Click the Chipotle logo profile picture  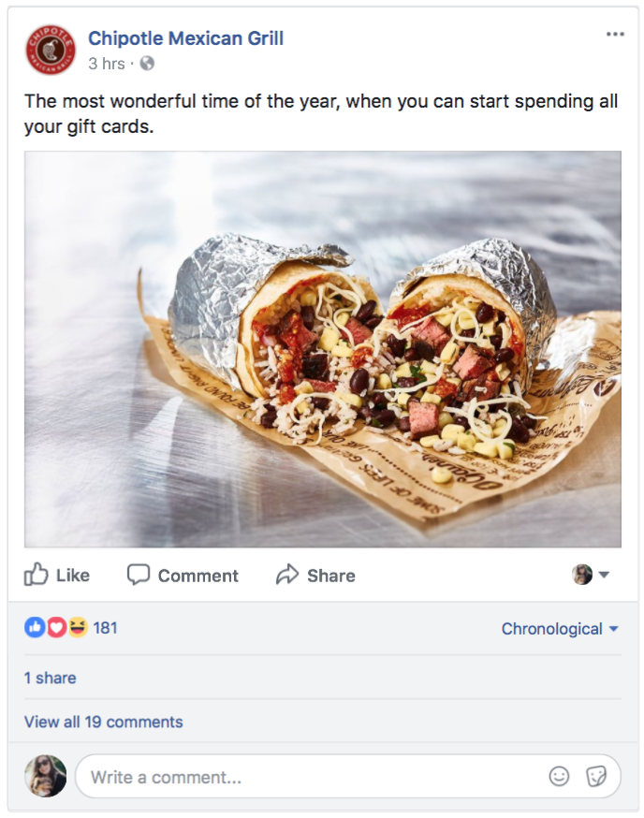(x=51, y=51)
